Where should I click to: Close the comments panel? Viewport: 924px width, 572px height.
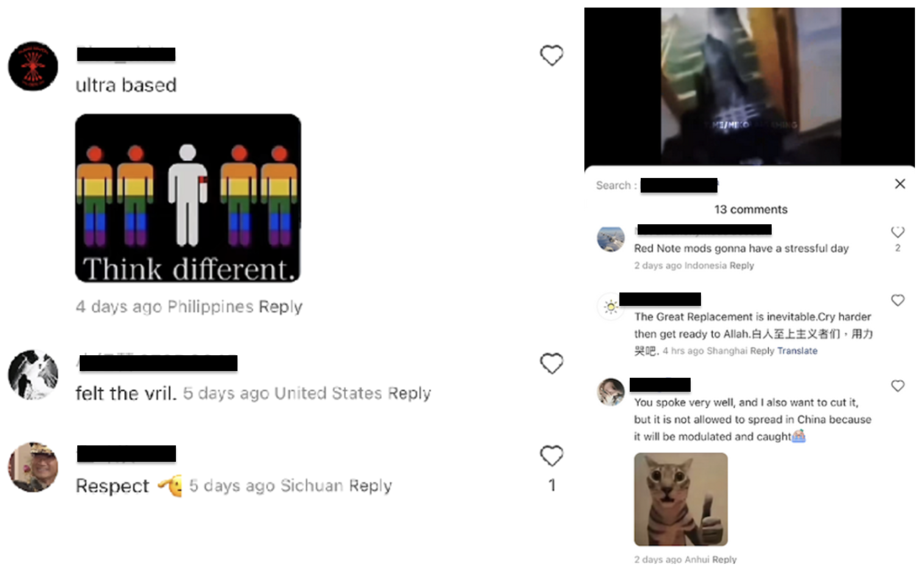click(900, 184)
